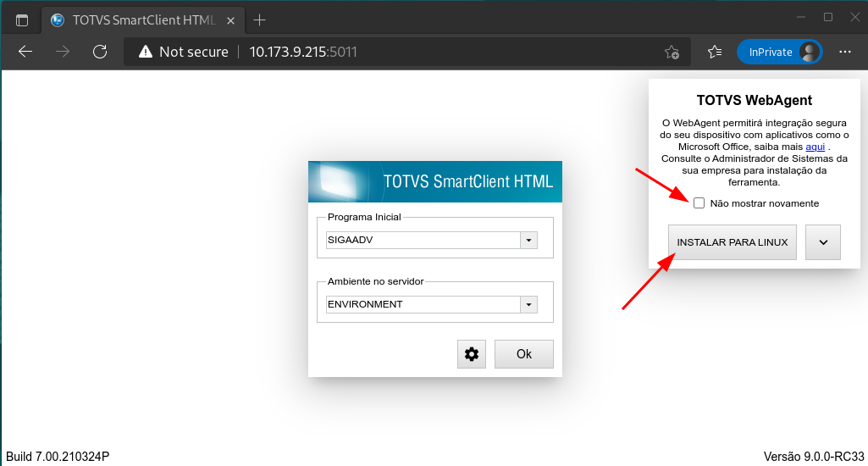The image size is (868, 466).
Task: Expand the install options chevron
Action: click(823, 242)
